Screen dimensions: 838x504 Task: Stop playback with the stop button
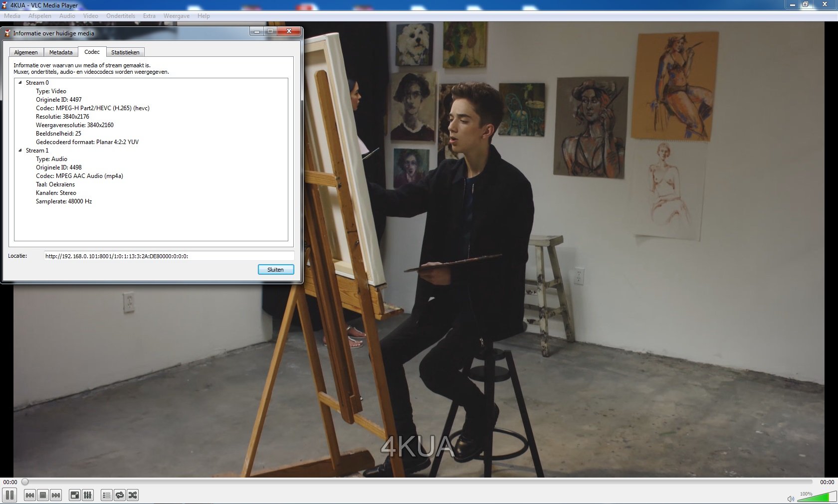[43, 495]
